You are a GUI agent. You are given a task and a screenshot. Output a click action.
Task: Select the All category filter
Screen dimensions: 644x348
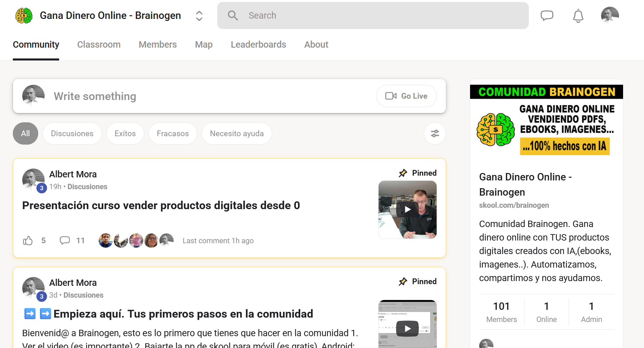tap(25, 133)
